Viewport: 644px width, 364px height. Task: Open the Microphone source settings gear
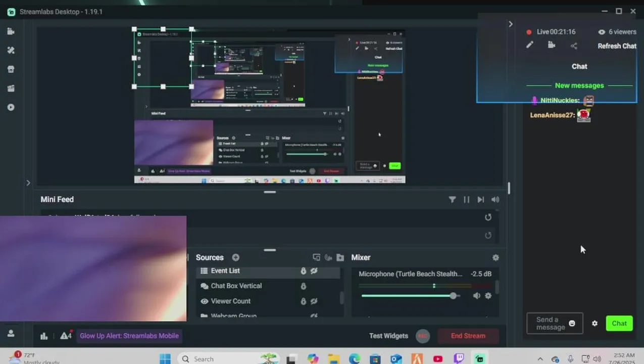coord(488,296)
